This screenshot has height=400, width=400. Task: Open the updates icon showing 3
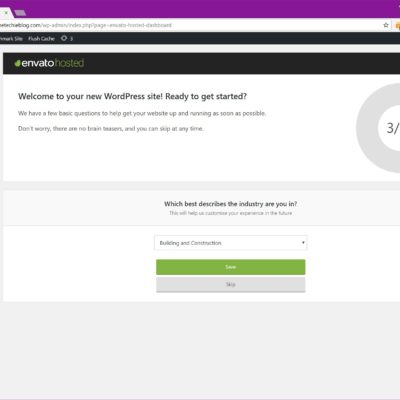point(67,38)
